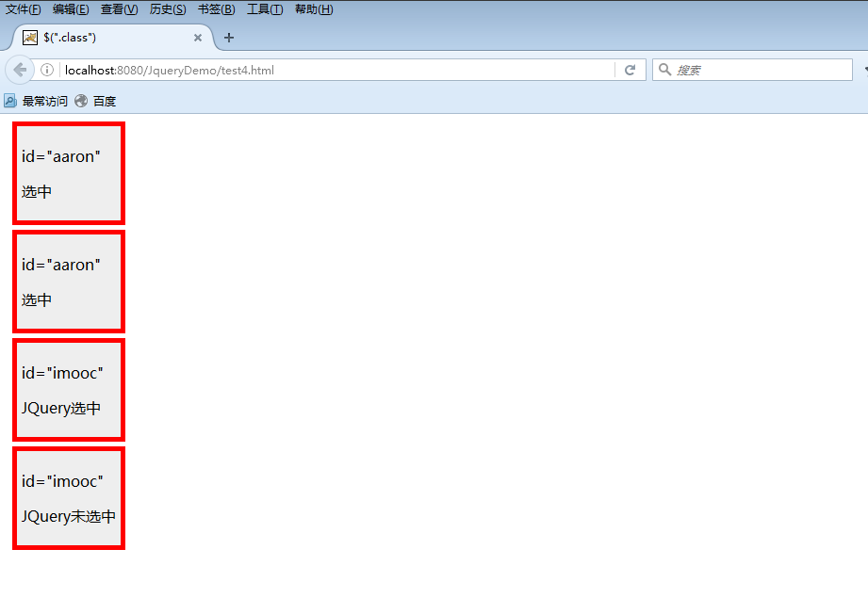Open the 工具(T) menu
Screen dimensions: 868x614
tap(265, 9)
